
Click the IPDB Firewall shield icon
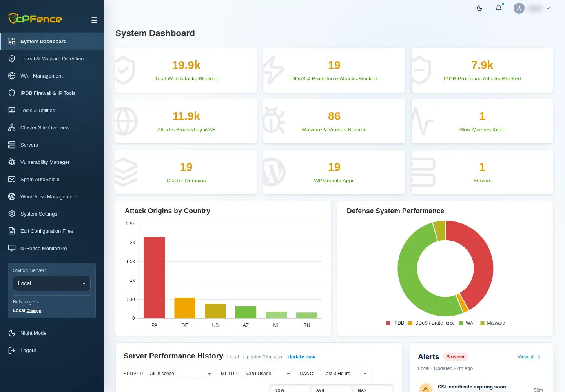[x=12, y=93]
